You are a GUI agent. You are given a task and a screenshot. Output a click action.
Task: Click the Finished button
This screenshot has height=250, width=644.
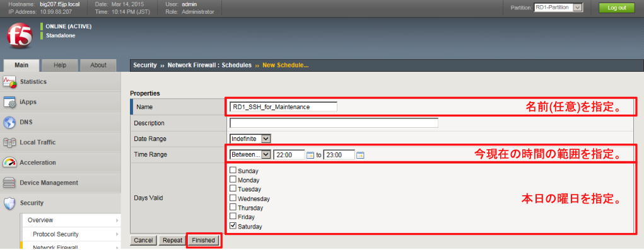point(203,241)
